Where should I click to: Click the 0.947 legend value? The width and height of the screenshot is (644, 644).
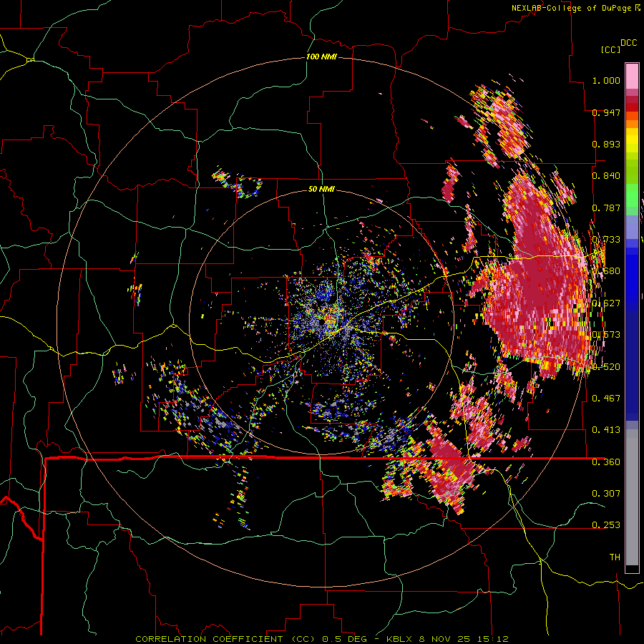(x=606, y=112)
